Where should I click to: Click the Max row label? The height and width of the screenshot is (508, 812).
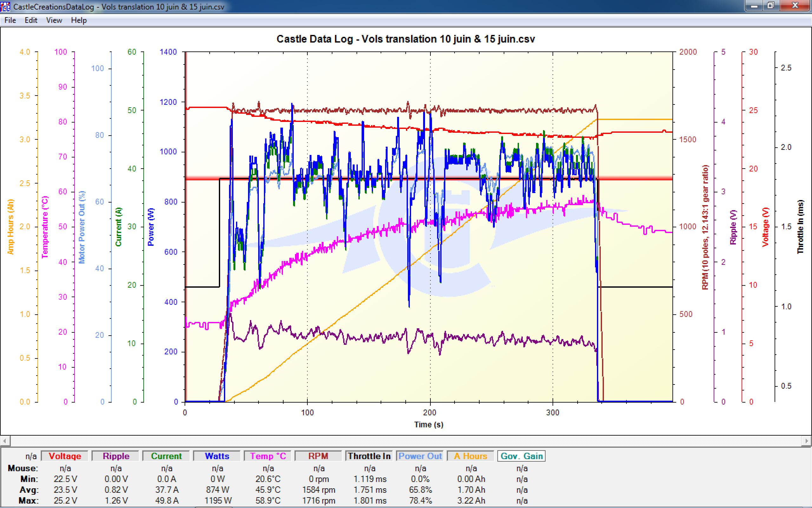[29, 500]
